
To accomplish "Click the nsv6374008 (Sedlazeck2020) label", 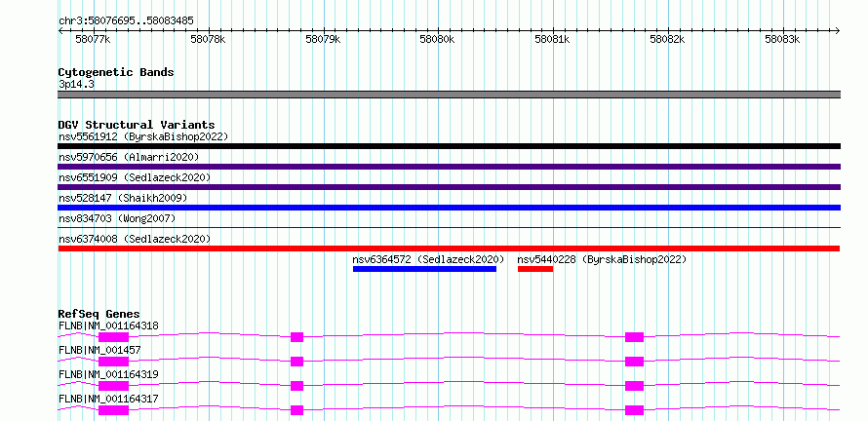I will [135, 239].
